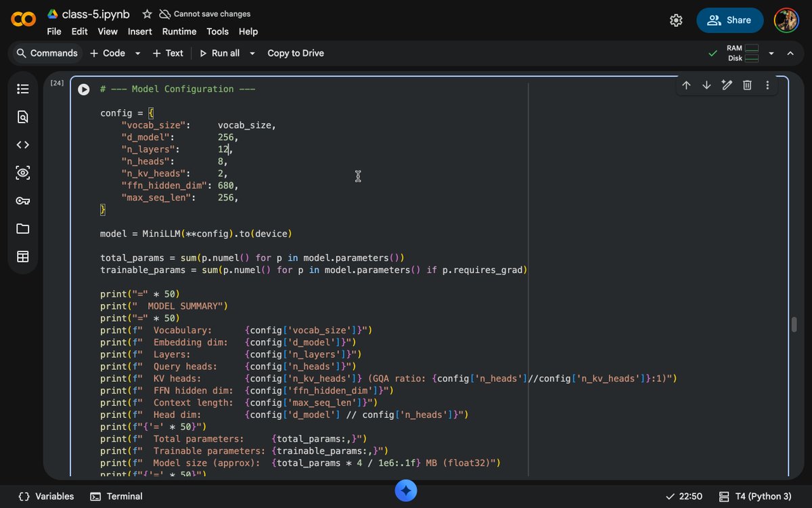Open the Tools menu

click(x=218, y=31)
